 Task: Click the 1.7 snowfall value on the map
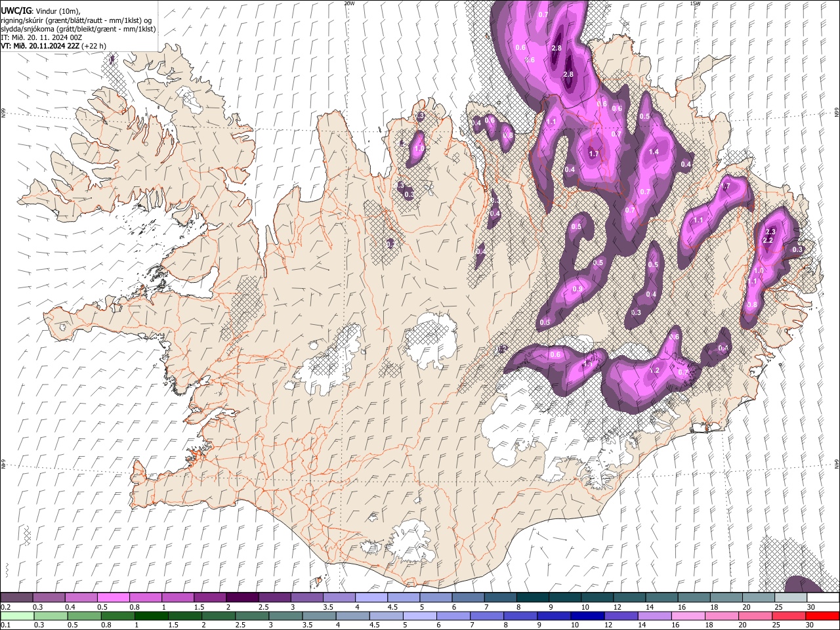click(594, 154)
